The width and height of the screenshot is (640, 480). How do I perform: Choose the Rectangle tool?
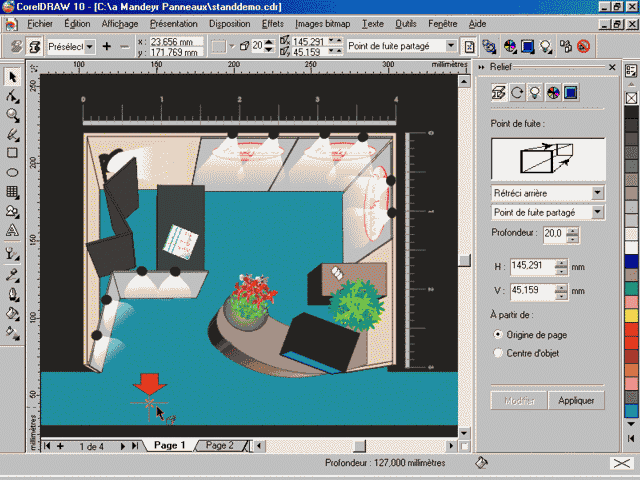point(13,153)
